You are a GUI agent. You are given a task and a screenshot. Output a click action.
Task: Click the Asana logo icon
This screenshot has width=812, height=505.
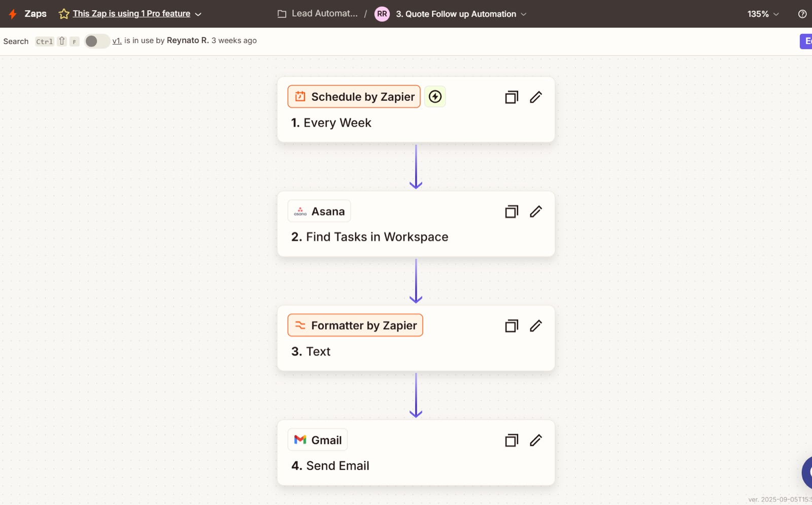point(300,211)
